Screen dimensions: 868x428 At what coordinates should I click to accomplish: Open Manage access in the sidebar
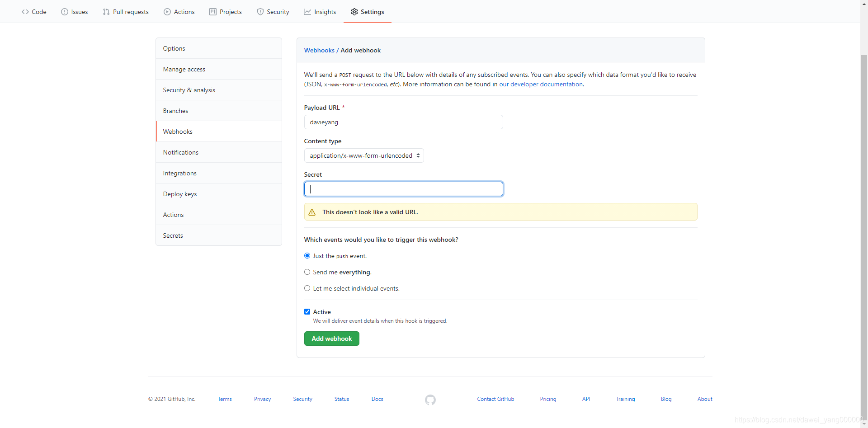(x=219, y=69)
